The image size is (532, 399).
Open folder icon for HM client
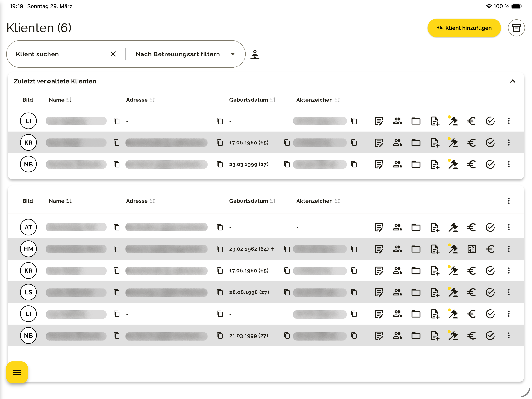click(416, 249)
